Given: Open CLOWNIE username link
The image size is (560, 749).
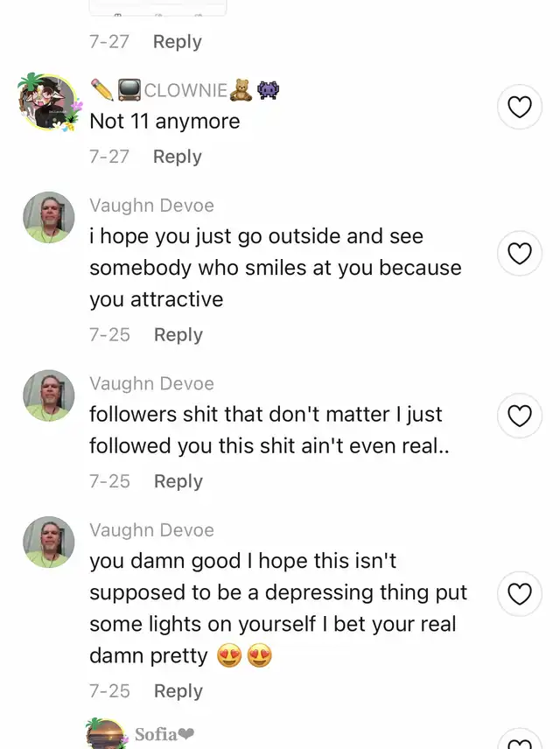Looking at the screenshot, I should click(x=185, y=90).
